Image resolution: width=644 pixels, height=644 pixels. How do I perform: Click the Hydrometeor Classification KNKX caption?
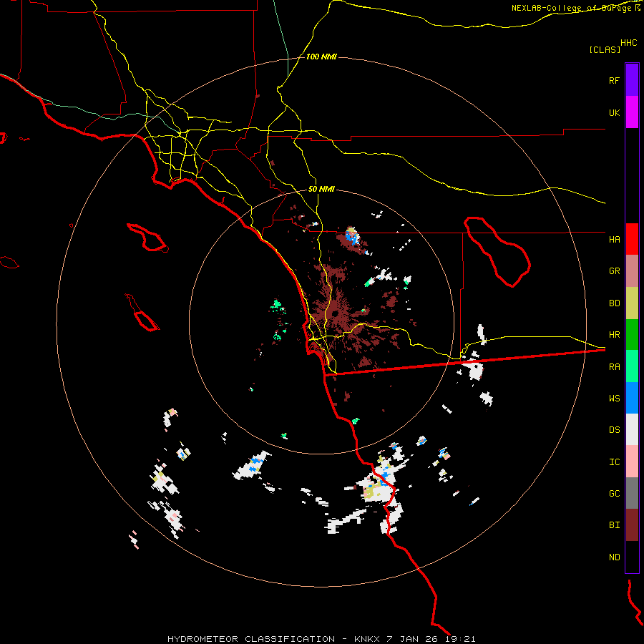click(x=321, y=639)
